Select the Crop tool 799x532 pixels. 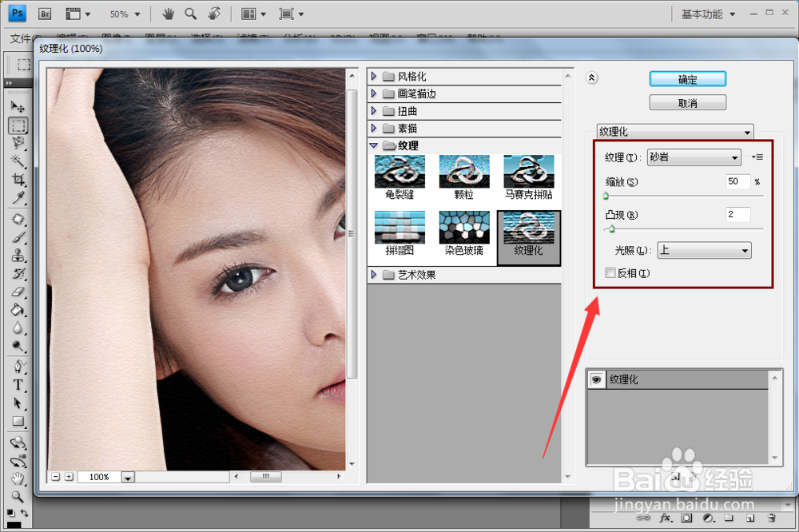pos(18,180)
